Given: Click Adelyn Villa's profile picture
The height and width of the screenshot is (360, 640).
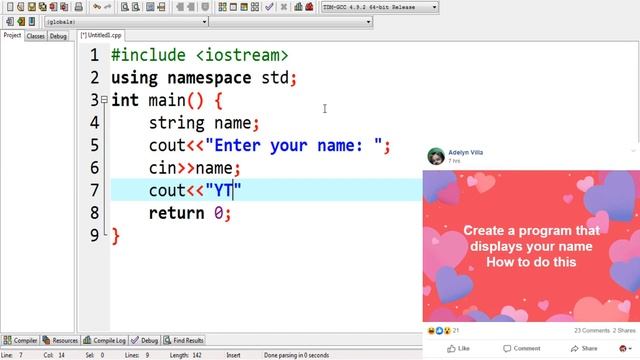Looking at the screenshot, I should click(x=436, y=156).
